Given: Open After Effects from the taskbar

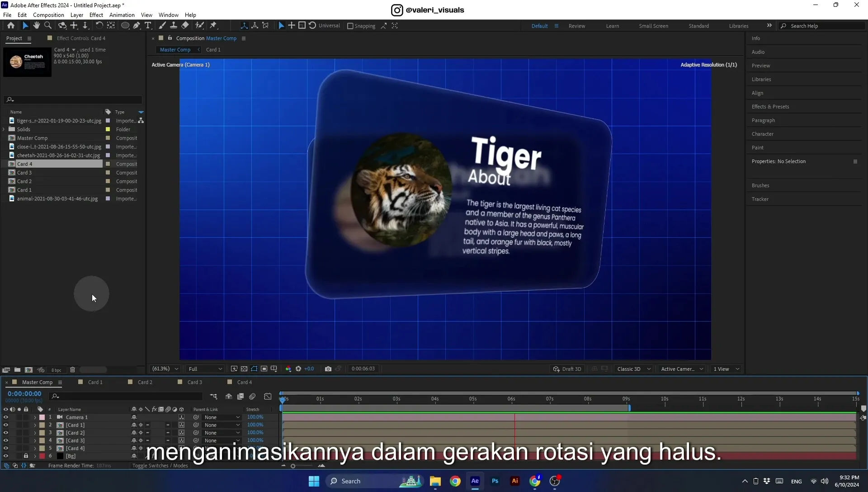Looking at the screenshot, I should point(475,481).
